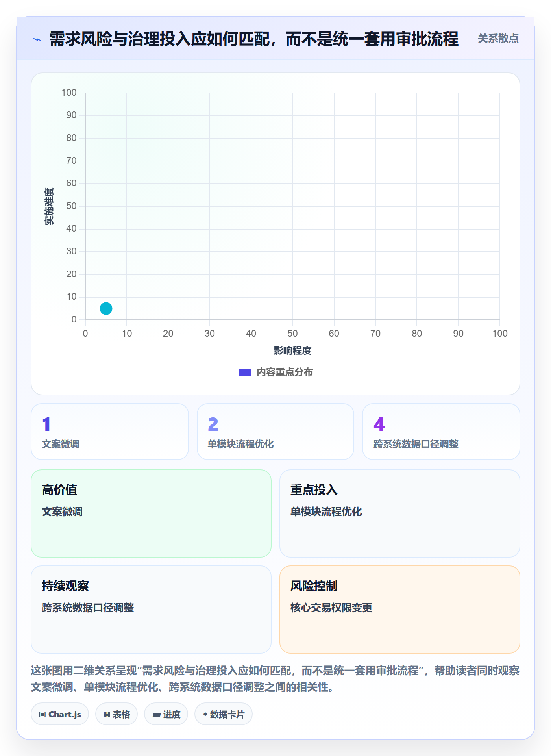
Task: Click the 表格 chip grid icon
Action: click(x=107, y=714)
